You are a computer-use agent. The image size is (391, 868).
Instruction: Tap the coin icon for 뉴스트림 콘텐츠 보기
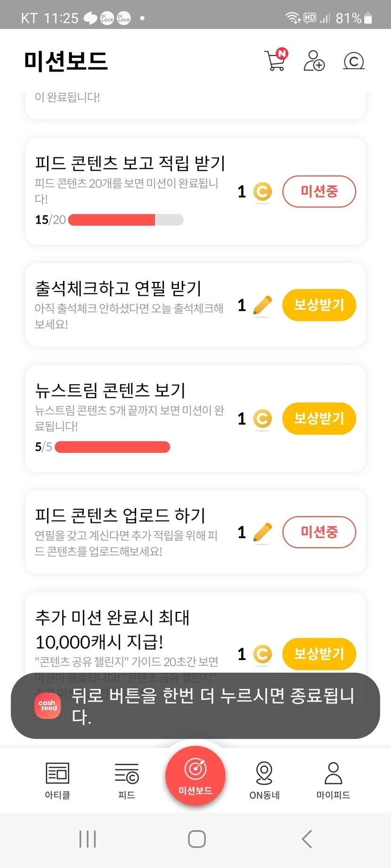262,418
